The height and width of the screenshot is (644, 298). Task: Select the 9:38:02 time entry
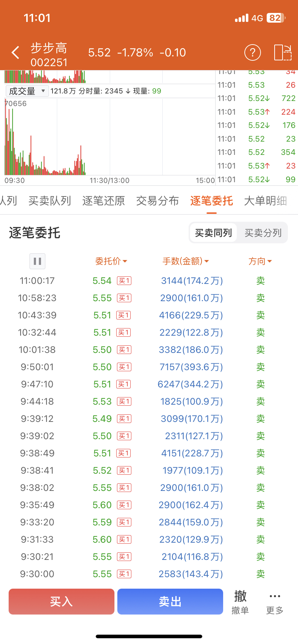(x=37, y=488)
